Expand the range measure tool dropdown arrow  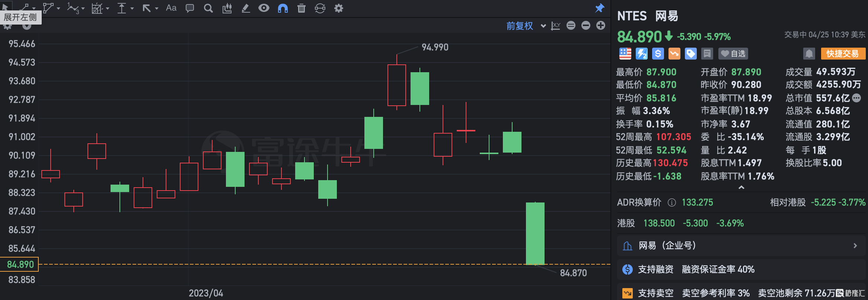[x=132, y=8]
